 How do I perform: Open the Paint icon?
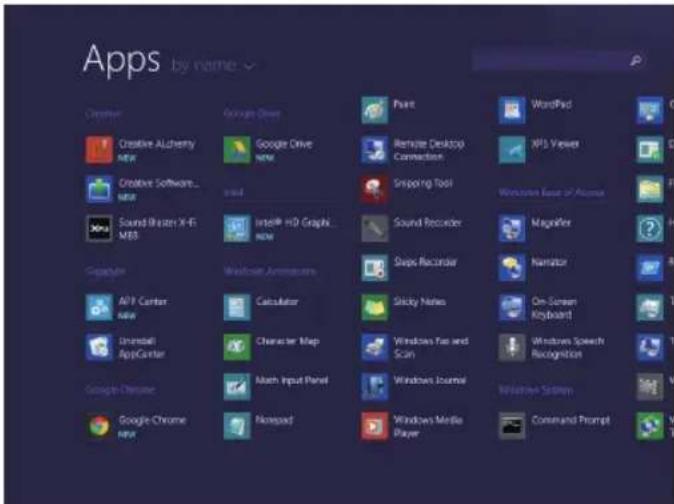374,110
